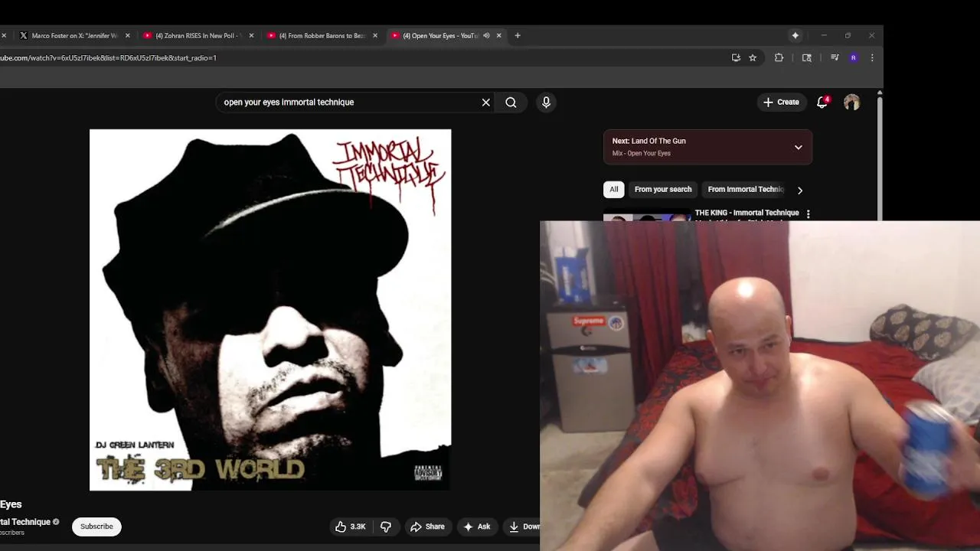Click the Next: Land Of The Gun text
This screenshot has height=551, width=980.
648,141
